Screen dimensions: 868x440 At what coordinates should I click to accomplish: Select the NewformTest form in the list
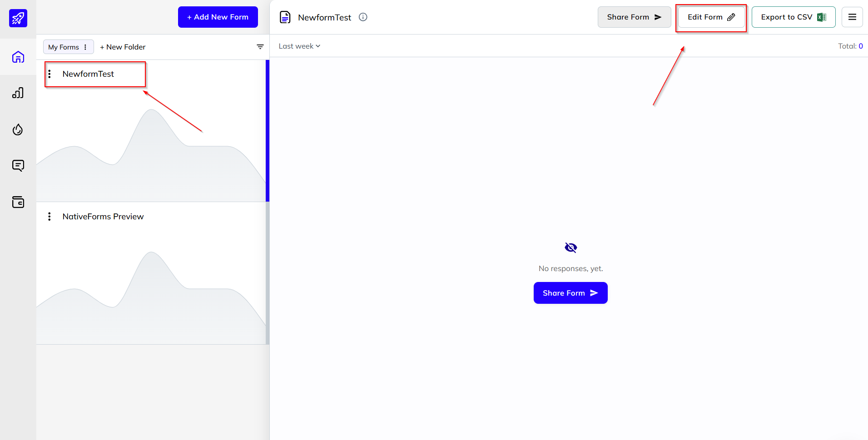click(88, 74)
